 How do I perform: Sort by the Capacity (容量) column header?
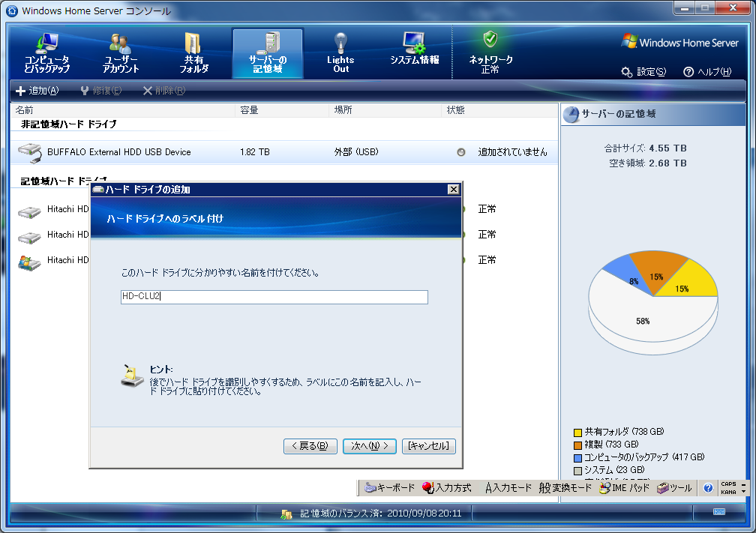[x=283, y=110]
